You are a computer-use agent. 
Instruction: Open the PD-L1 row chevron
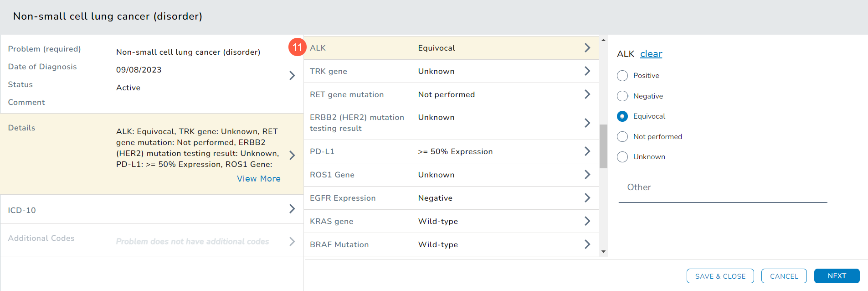pyautogui.click(x=587, y=151)
